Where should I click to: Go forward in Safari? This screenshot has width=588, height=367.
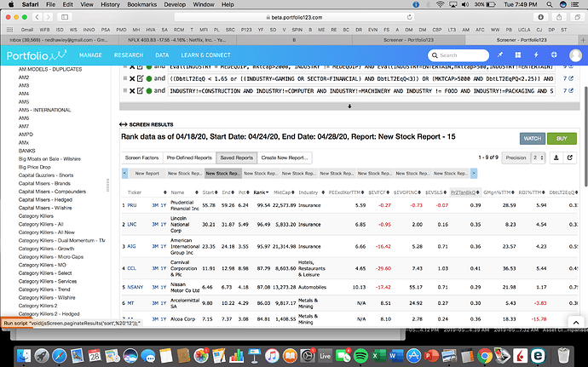(48, 17)
